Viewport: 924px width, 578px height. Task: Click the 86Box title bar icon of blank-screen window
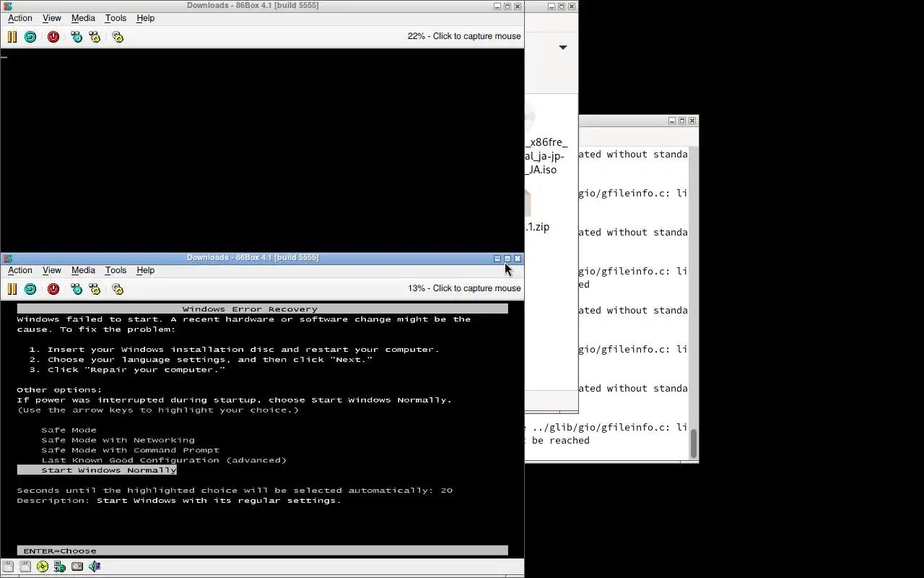tap(7, 6)
